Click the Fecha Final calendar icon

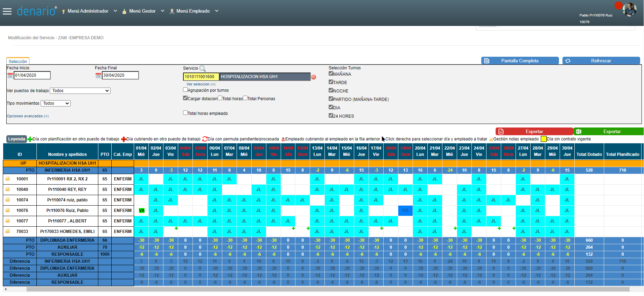click(98, 75)
